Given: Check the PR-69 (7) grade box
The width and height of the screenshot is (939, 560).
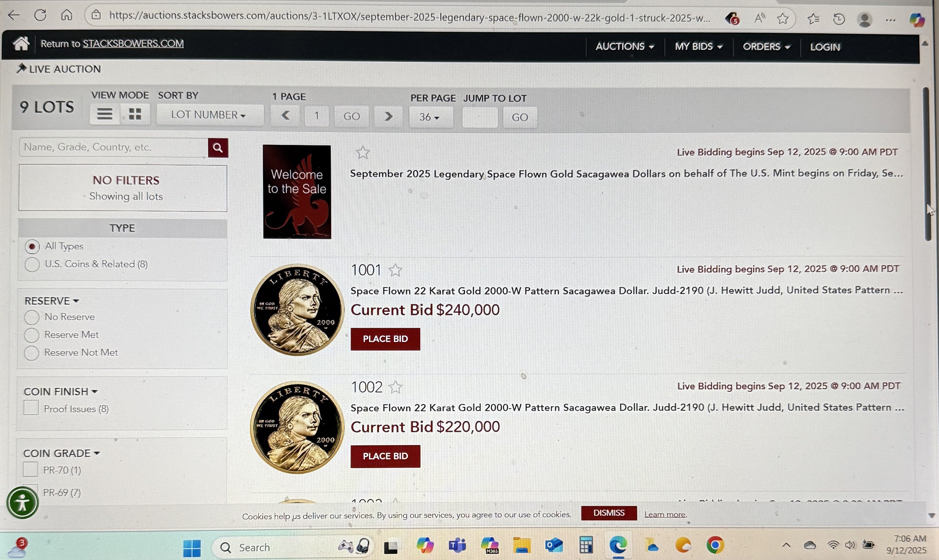Looking at the screenshot, I should (31, 491).
